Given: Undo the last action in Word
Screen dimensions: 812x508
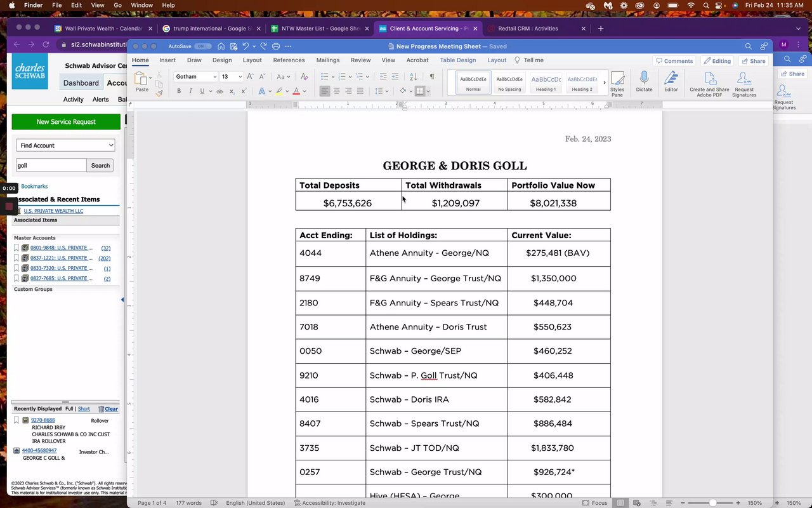Looking at the screenshot, I should 246,46.
